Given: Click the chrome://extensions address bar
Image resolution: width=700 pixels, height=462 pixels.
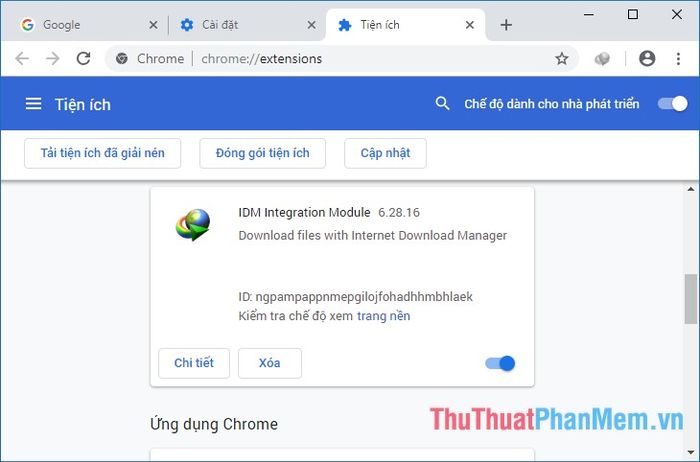Looking at the screenshot, I should pyautogui.click(x=330, y=58).
